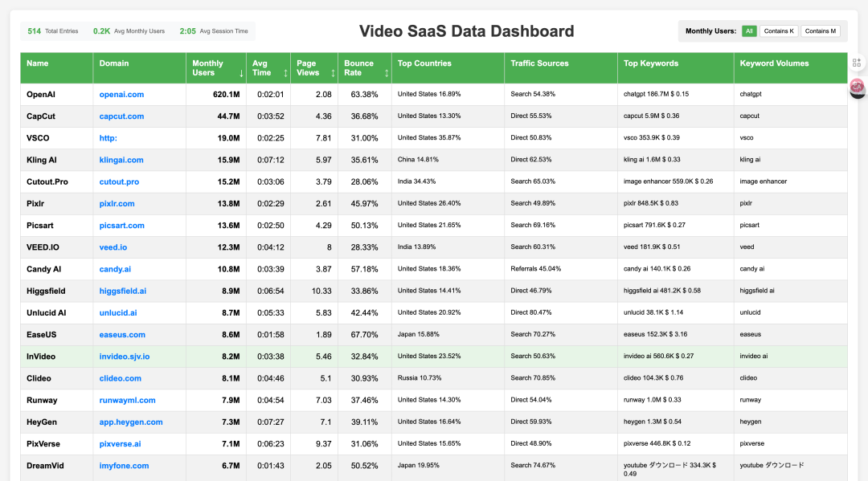Viewport: 868px width, 481px height.
Task: Select the Higgsfield name cell
Action: [x=56, y=291]
